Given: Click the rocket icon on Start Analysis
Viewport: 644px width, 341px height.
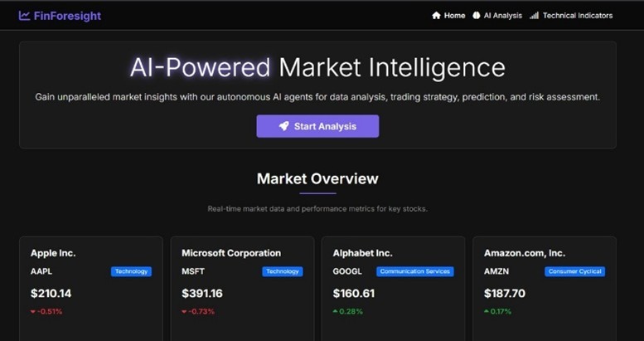Looking at the screenshot, I should 284,126.
